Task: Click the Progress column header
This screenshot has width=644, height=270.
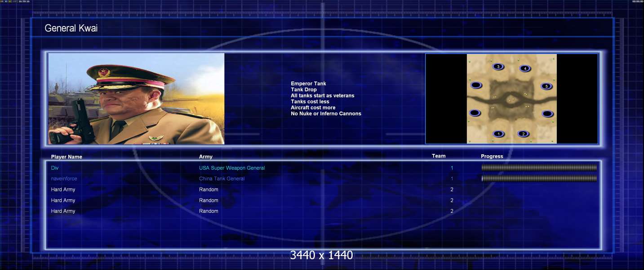Action: pos(492,157)
